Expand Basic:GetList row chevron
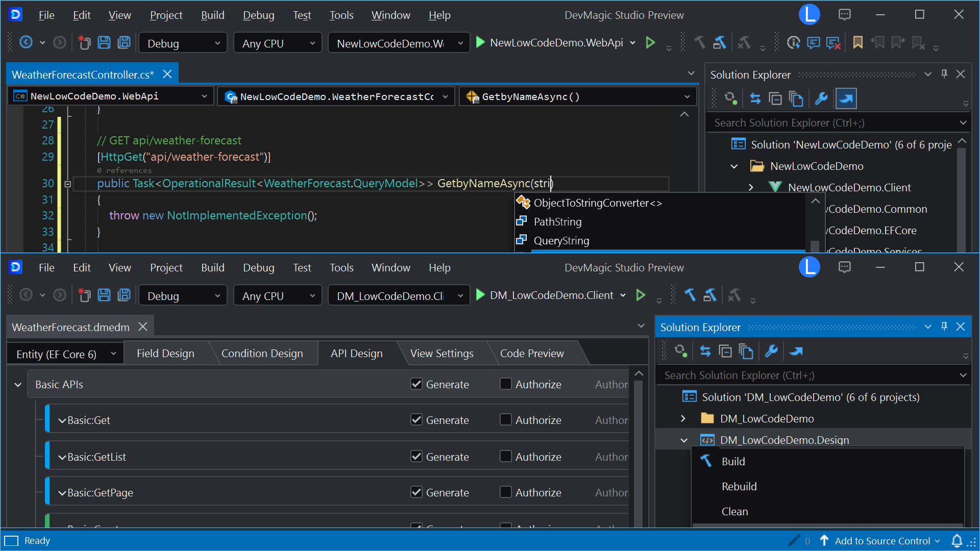This screenshot has width=980, height=551. (x=62, y=457)
